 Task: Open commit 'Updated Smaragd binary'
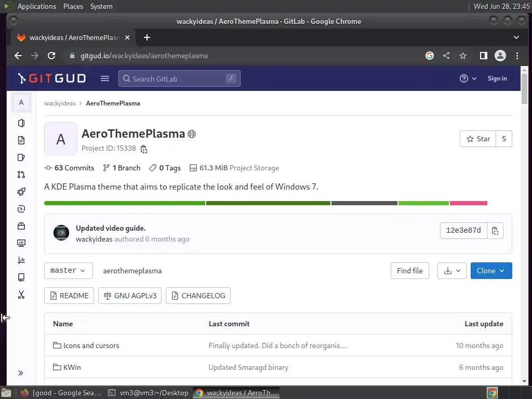pyautogui.click(x=248, y=367)
